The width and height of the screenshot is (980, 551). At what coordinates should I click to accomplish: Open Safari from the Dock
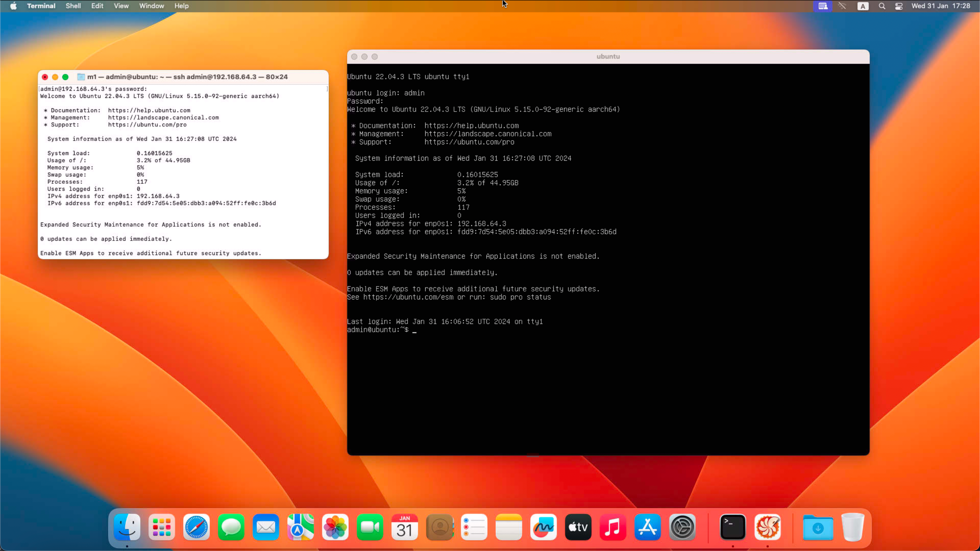click(x=196, y=527)
